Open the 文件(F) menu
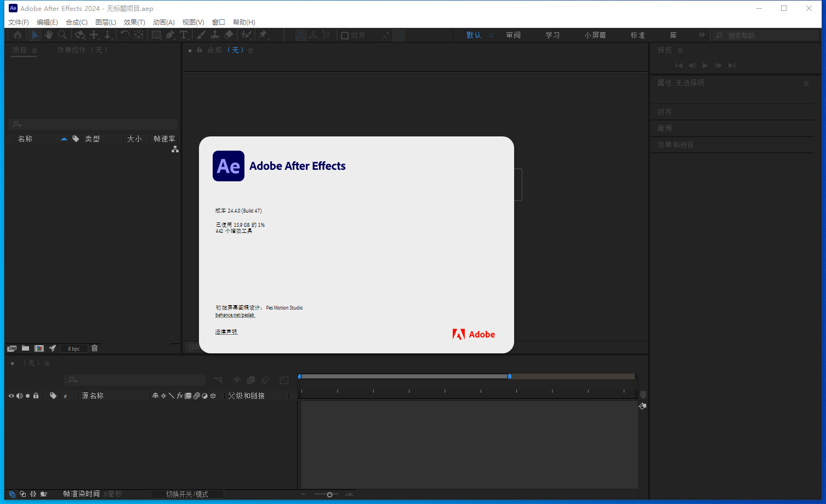 (19, 22)
